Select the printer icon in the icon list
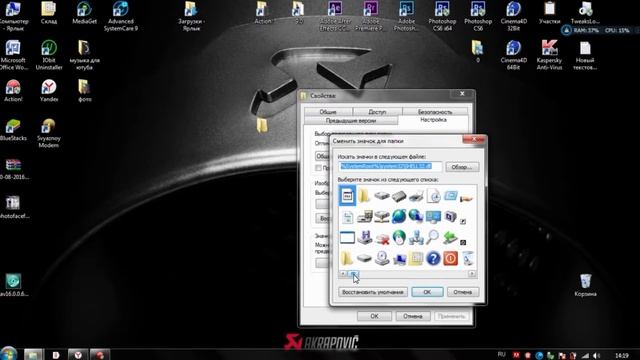The image size is (640, 360). click(416, 196)
